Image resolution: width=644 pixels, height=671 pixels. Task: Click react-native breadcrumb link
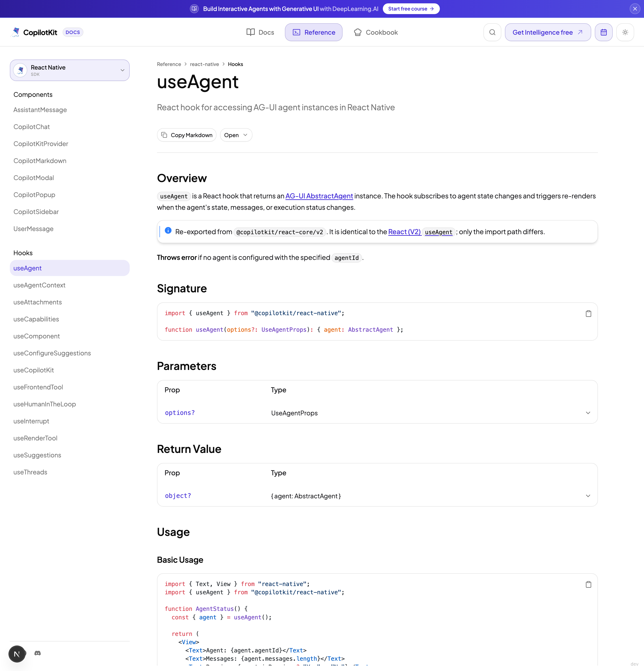point(204,64)
